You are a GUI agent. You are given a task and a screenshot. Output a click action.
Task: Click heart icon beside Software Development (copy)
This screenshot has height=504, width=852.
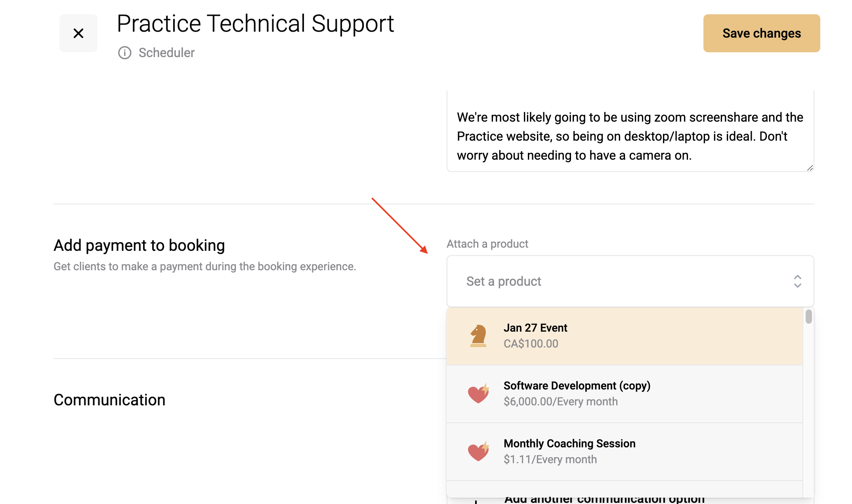(x=478, y=393)
